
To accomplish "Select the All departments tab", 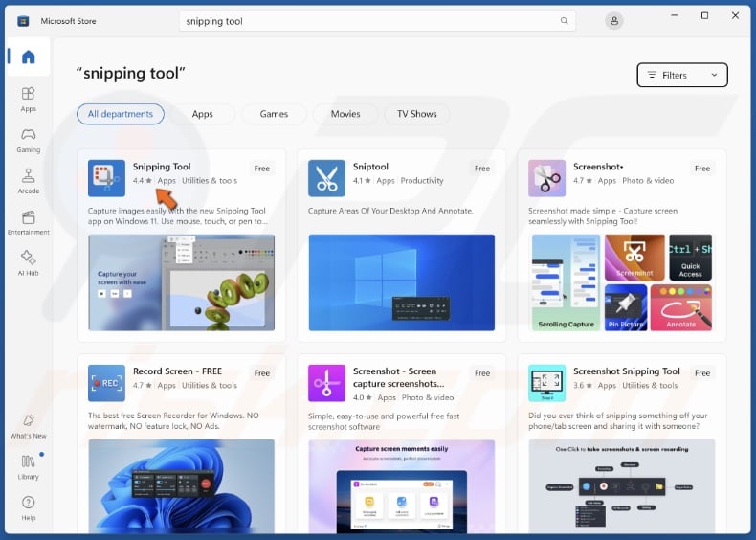I will click(x=121, y=114).
